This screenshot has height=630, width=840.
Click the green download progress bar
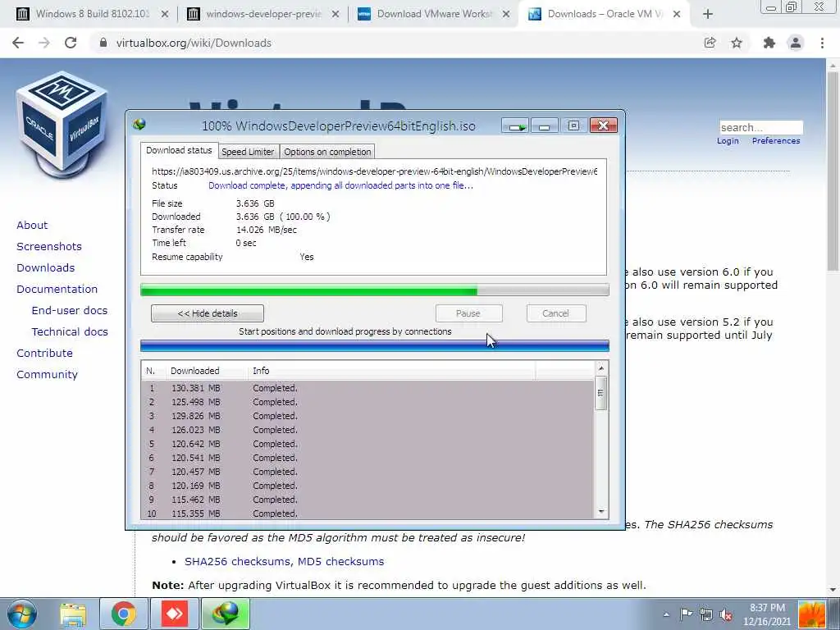pos(374,290)
